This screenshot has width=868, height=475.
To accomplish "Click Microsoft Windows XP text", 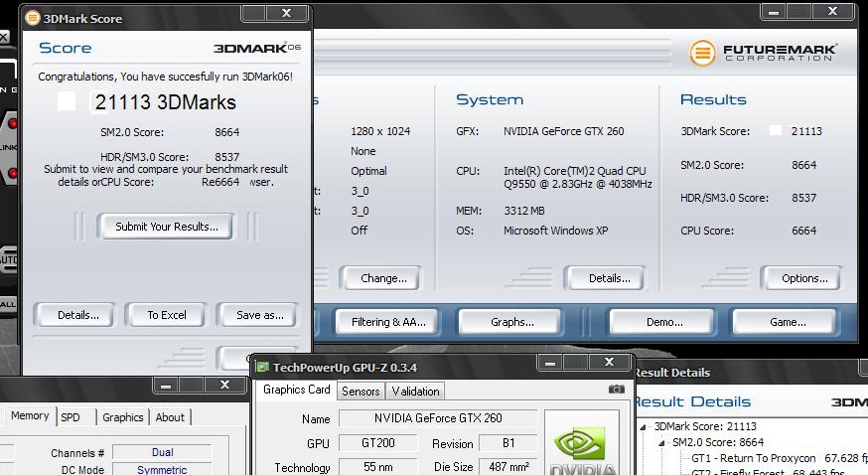I will pos(555,231).
